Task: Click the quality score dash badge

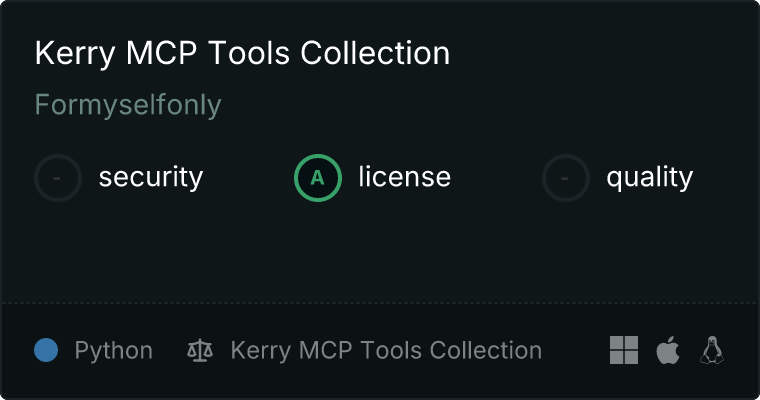Action: (566, 178)
